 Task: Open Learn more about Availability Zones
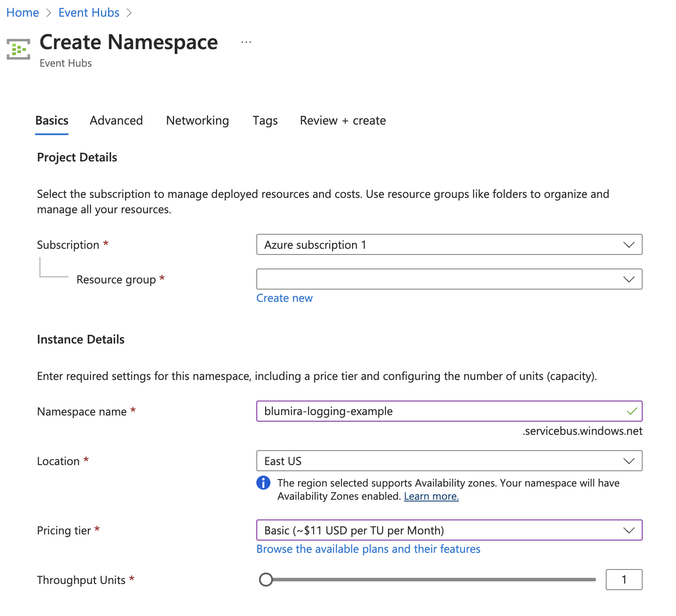click(431, 496)
